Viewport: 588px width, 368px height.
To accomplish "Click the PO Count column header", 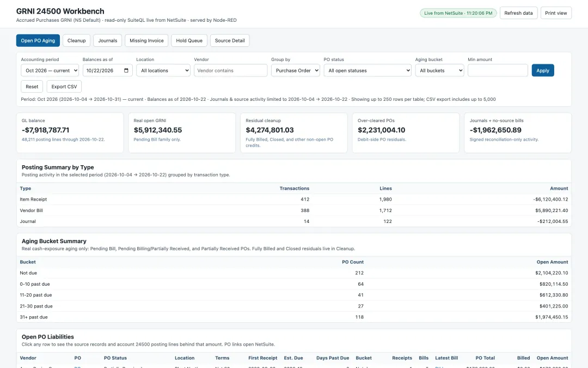I will (x=352, y=262).
